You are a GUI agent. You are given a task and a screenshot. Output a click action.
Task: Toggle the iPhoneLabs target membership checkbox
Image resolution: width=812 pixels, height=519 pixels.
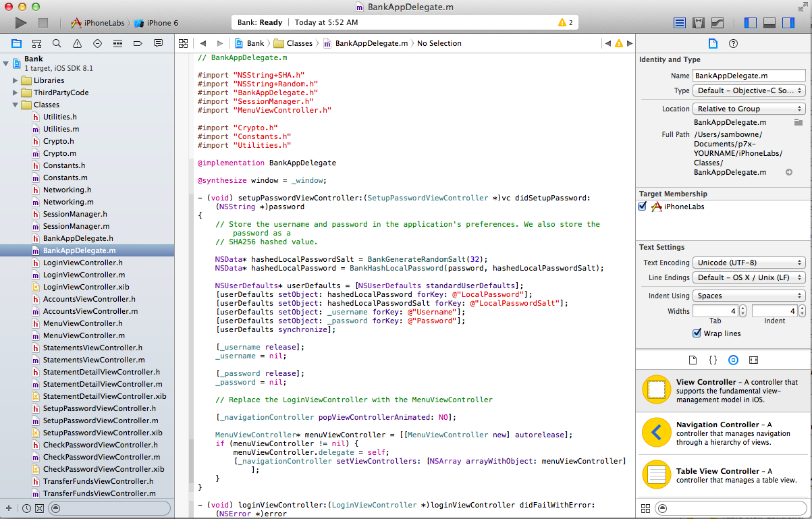(642, 207)
